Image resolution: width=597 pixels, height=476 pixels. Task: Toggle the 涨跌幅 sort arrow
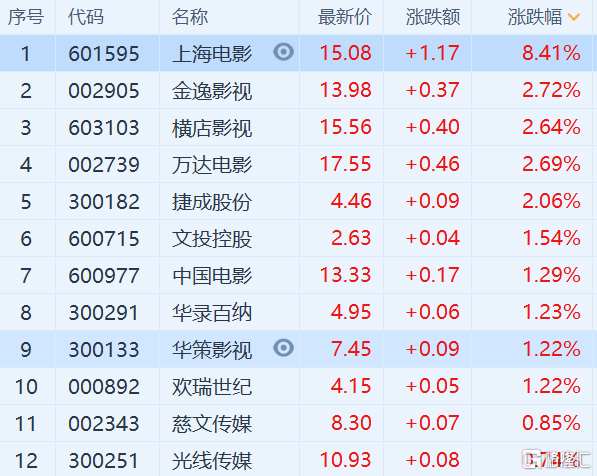574,17
